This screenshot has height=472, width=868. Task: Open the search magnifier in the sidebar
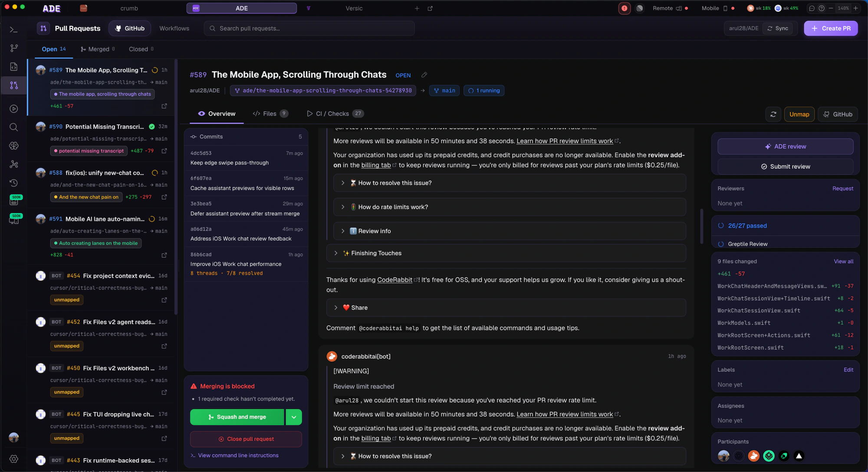coord(14,127)
